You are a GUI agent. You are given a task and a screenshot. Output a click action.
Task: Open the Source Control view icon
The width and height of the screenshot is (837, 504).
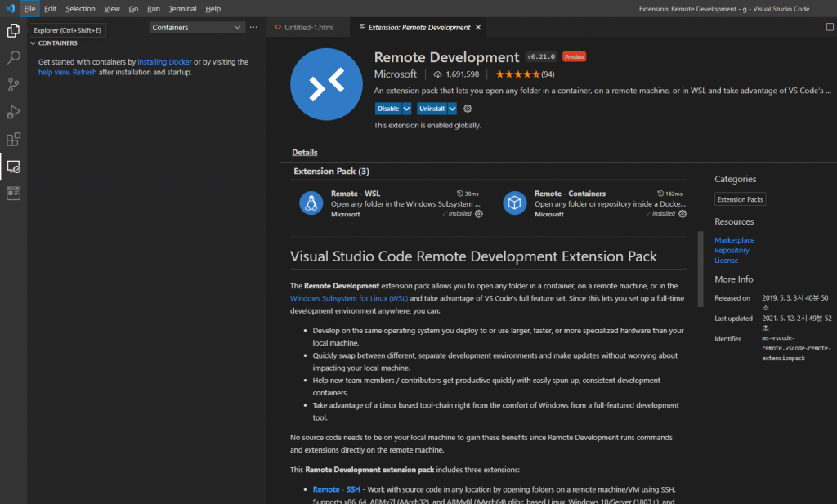(x=13, y=85)
